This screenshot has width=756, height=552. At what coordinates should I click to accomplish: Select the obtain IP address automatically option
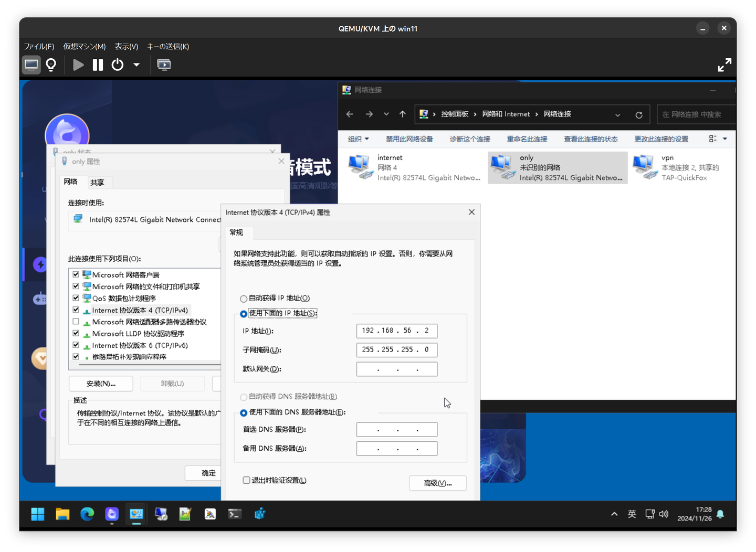[x=244, y=299]
